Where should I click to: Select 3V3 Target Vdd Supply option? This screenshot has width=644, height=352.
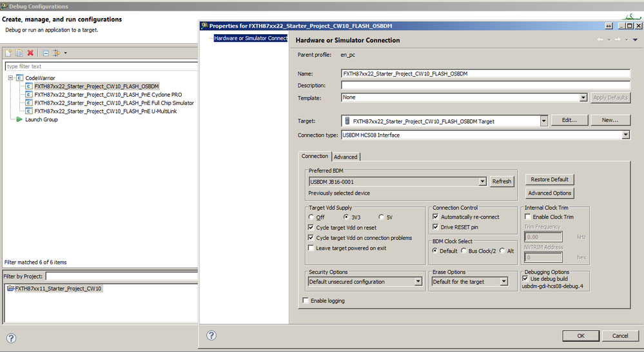tap(346, 217)
